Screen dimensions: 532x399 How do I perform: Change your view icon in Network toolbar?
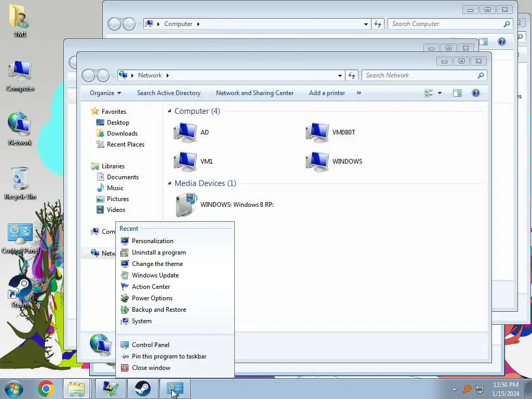click(429, 93)
